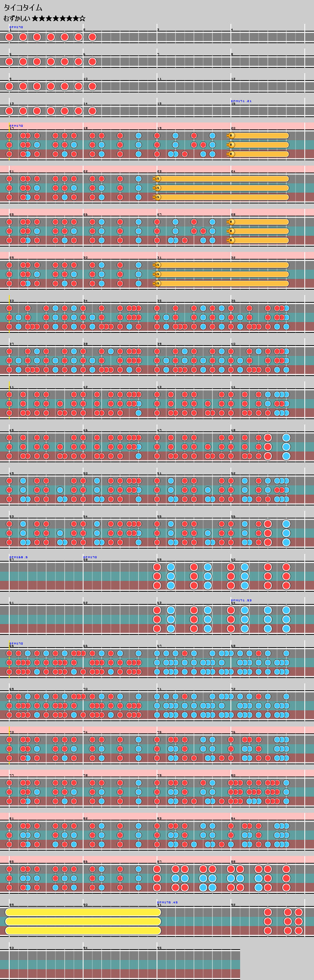The width and height of the screenshot is (314, 980).
Task: Click the empty star in the difficulty rating
Action: pyautogui.click(x=82, y=18)
